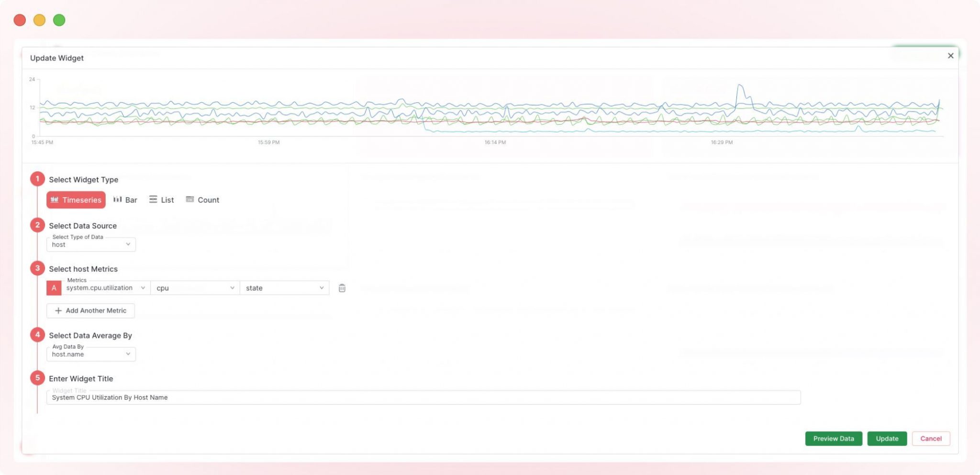Screen dimensions: 980x475
Task: Click the green zoom traffic light button
Action: tap(59, 20)
